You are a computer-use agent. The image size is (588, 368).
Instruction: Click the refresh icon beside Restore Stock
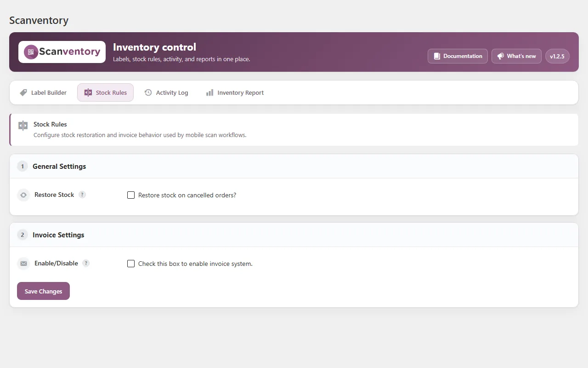(x=23, y=195)
